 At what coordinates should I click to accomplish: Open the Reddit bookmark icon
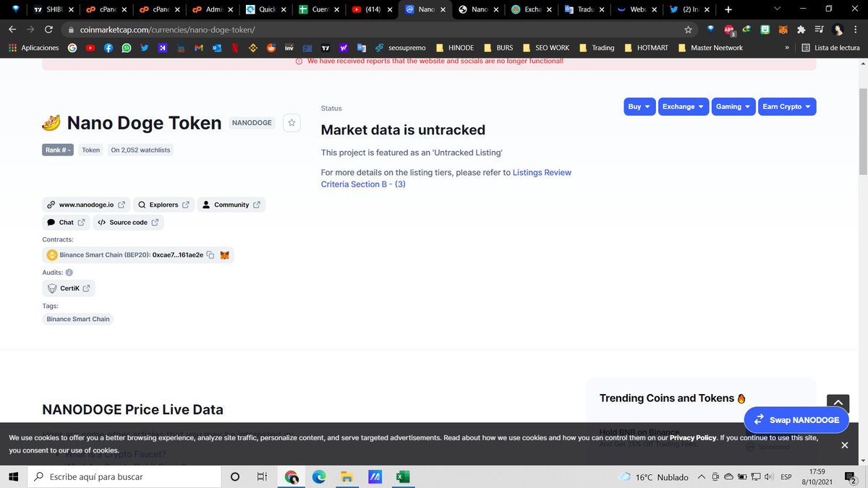[x=271, y=48]
